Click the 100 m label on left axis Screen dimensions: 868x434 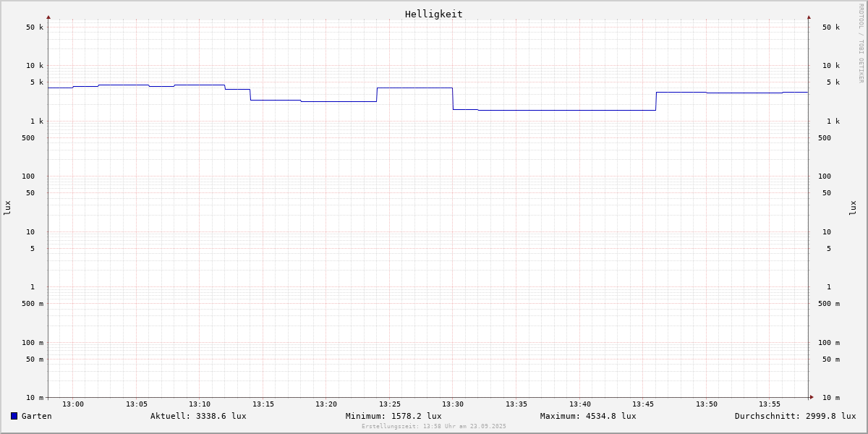33,343
